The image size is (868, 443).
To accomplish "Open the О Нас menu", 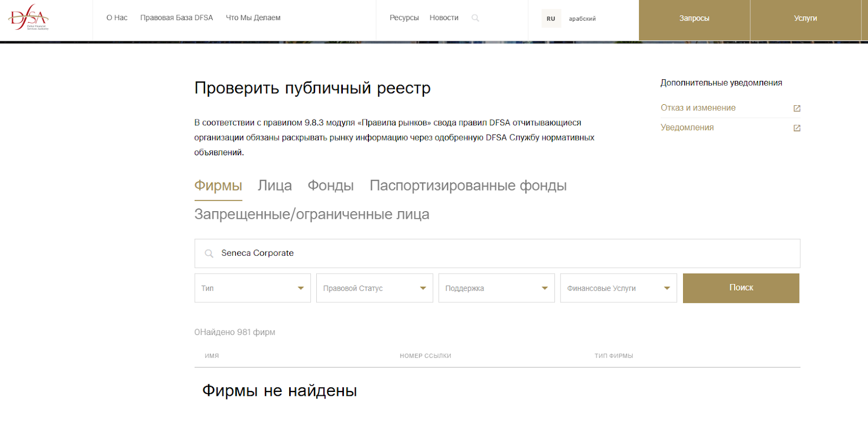I will click(x=117, y=18).
